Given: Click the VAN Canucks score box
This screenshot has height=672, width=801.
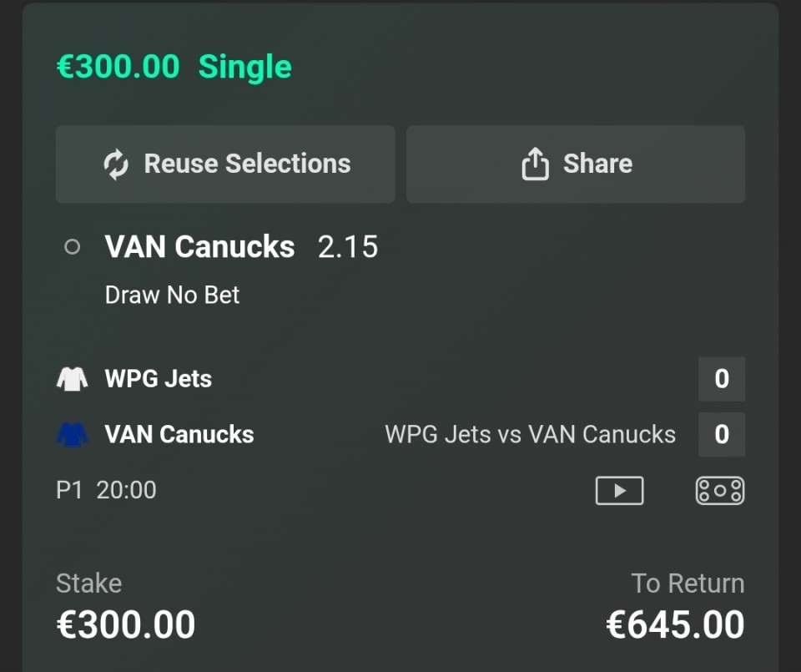Looking at the screenshot, I should 721,434.
